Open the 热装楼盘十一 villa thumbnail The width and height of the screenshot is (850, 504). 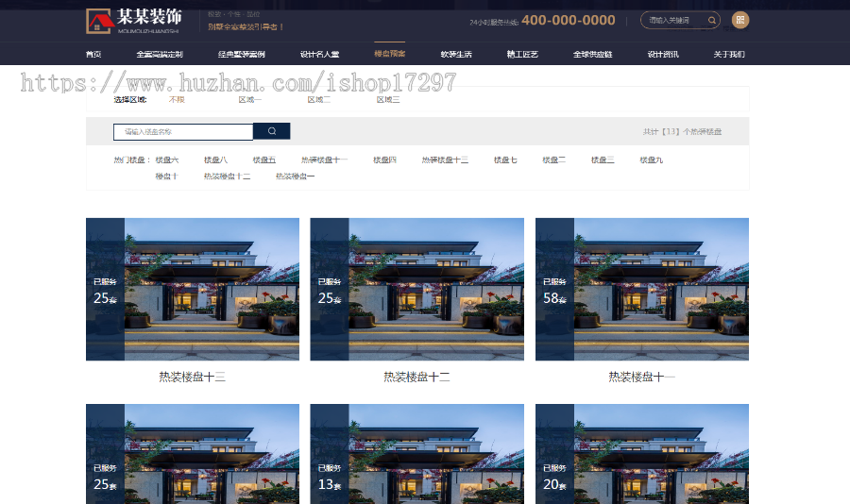coord(642,290)
